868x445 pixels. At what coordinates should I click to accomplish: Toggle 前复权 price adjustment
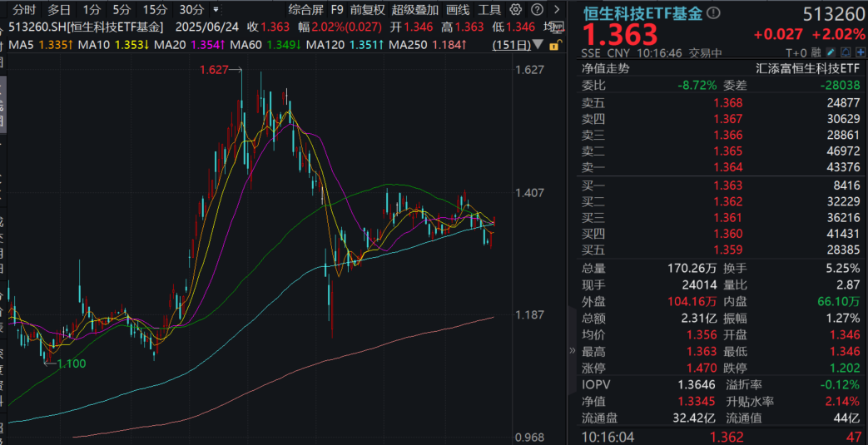pos(367,10)
